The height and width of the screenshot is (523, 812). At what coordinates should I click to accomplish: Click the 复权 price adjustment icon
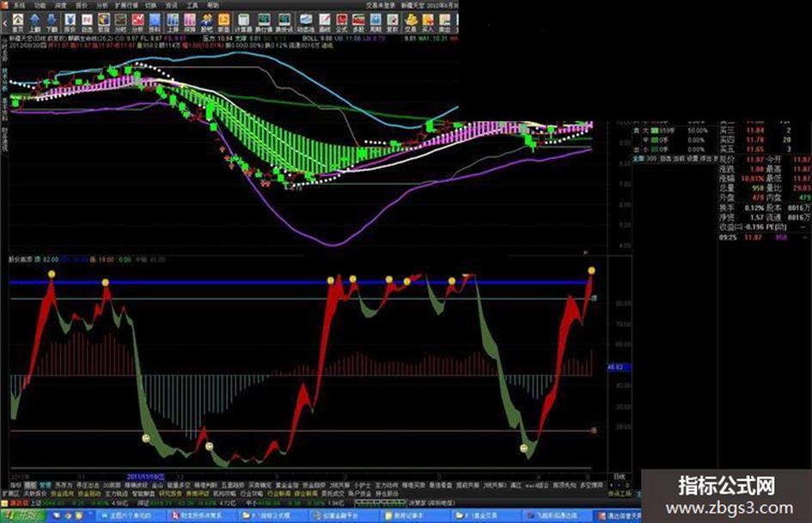(x=393, y=22)
